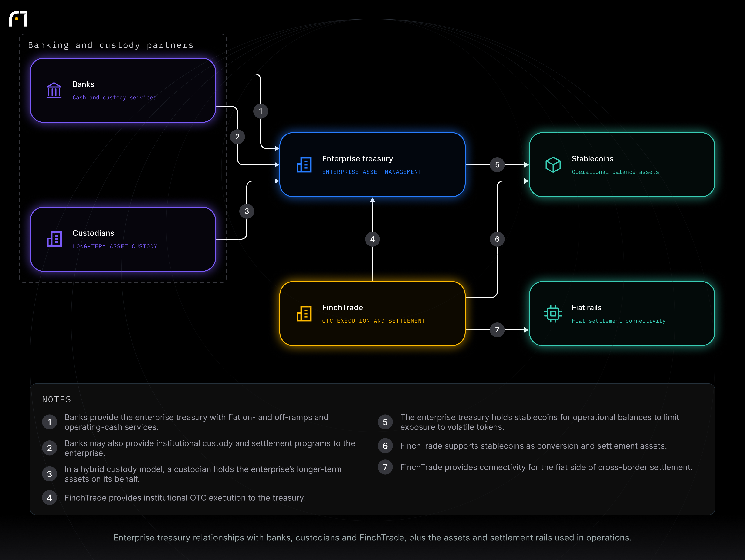Click the cube icon beside Stablecoins
745x560 pixels.
pos(553,164)
